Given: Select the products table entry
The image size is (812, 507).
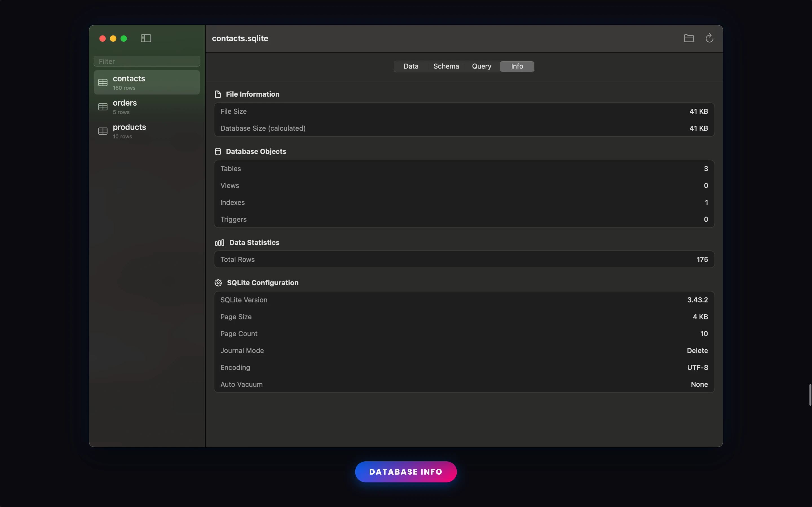Looking at the screenshot, I should pyautogui.click(x=147, y=131).
